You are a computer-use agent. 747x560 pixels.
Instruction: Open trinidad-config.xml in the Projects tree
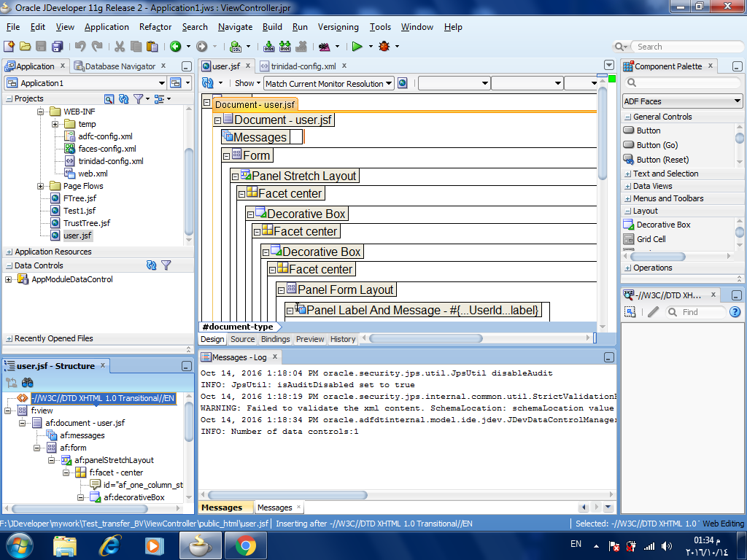tap(110, 161)
